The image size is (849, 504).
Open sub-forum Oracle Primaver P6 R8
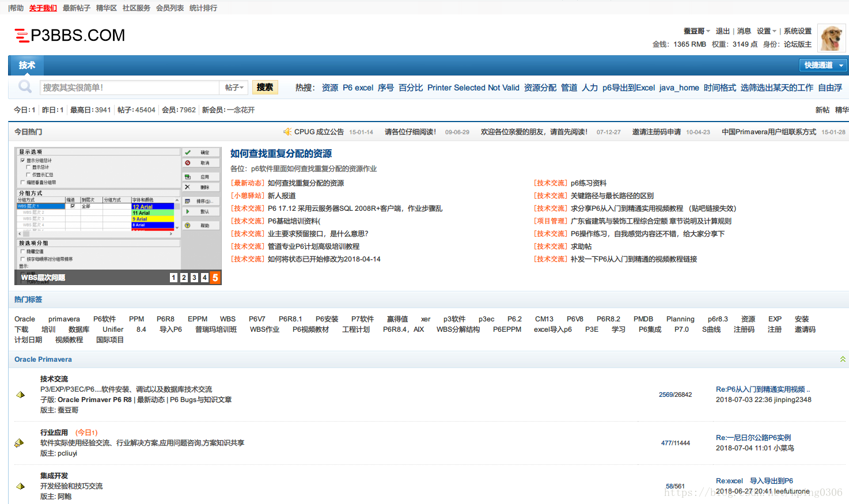click(x=94, y=400)
